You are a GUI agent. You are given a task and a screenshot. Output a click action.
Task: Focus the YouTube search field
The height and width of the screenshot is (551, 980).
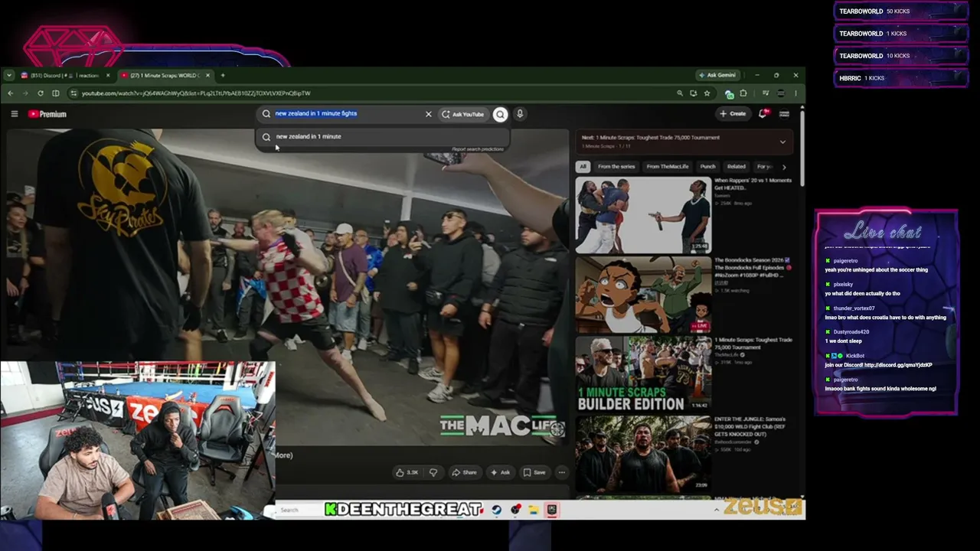(343, 114)
